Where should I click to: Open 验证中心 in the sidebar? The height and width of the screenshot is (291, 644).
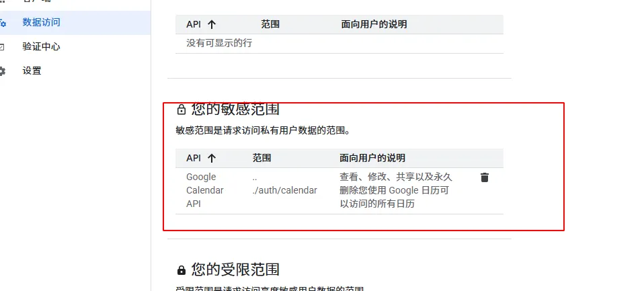tap(41, 46)
